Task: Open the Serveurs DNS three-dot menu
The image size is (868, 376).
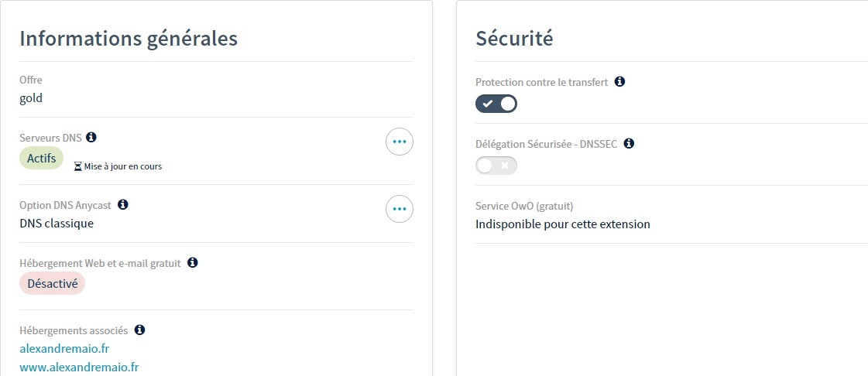Action: click(x=400, y=142)
